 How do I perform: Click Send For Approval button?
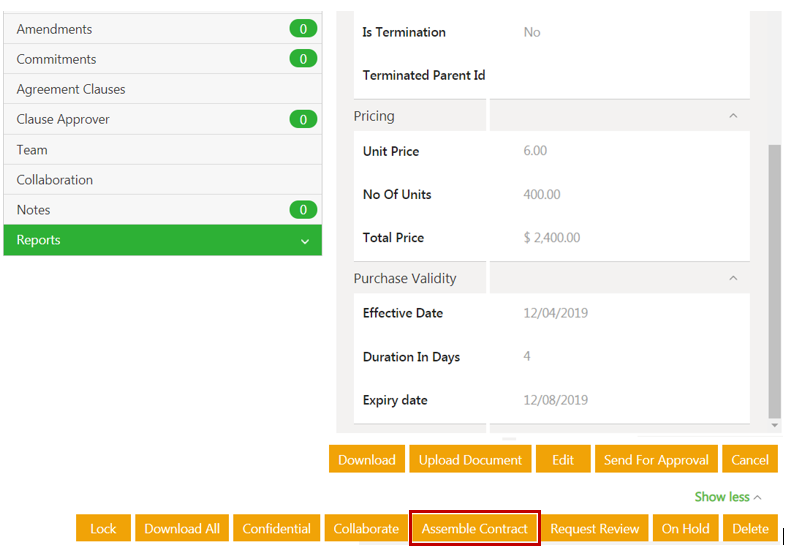tap(656, 460)
